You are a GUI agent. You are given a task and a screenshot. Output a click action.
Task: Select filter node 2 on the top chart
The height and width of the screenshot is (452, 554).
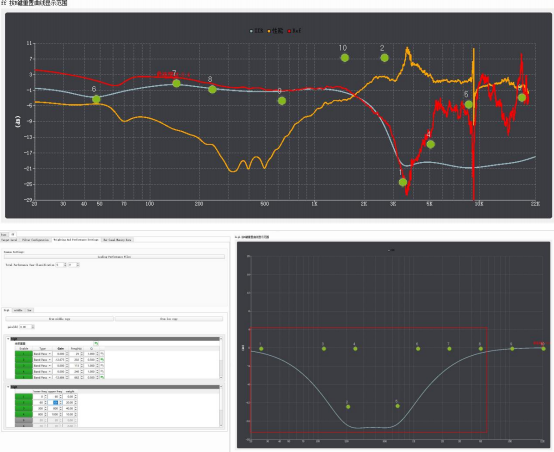click(384, 58)
